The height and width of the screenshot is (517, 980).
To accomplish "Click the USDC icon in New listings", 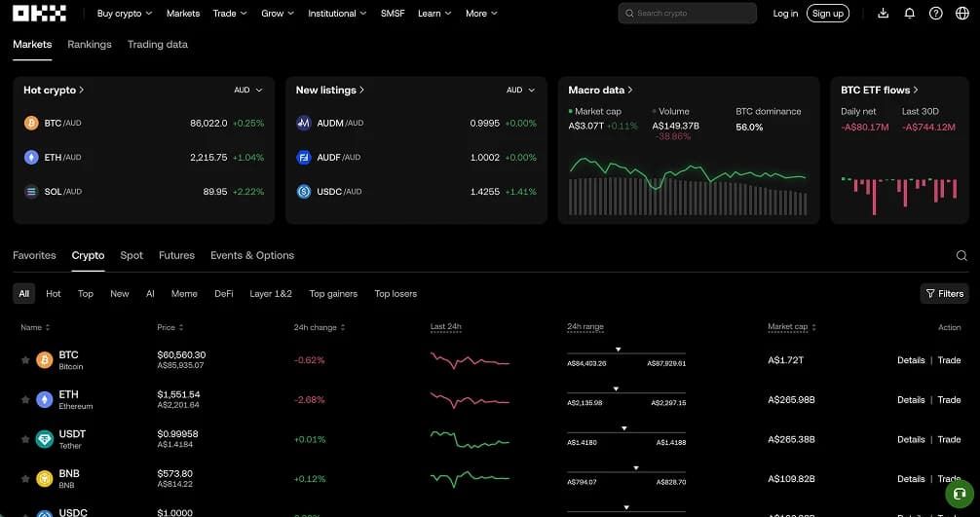I will point(304,192).
